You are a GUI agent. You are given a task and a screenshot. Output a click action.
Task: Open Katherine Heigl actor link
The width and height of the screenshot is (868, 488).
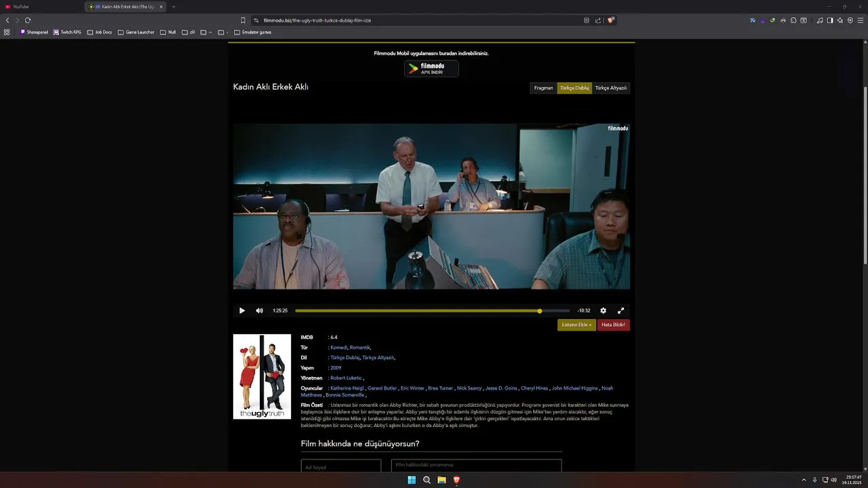(347, 388)
